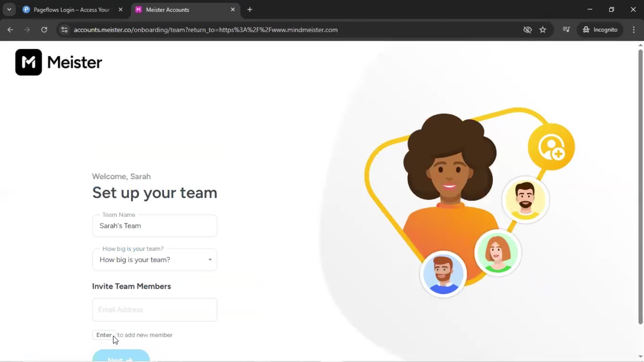Click the Next button
The image size is (644, 362).
[x=121, y=356]
